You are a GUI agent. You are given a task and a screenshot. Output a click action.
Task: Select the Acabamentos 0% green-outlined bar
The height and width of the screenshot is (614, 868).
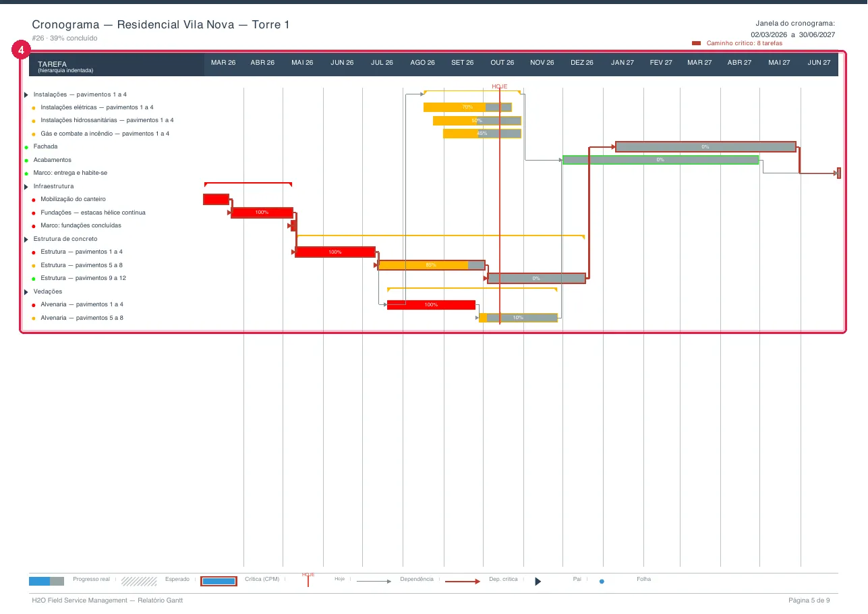(x=660, y=160)
